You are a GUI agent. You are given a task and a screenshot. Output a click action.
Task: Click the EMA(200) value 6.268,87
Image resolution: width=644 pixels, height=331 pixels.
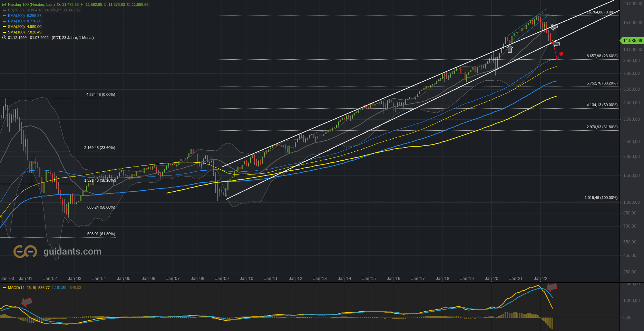click(34, 16)
